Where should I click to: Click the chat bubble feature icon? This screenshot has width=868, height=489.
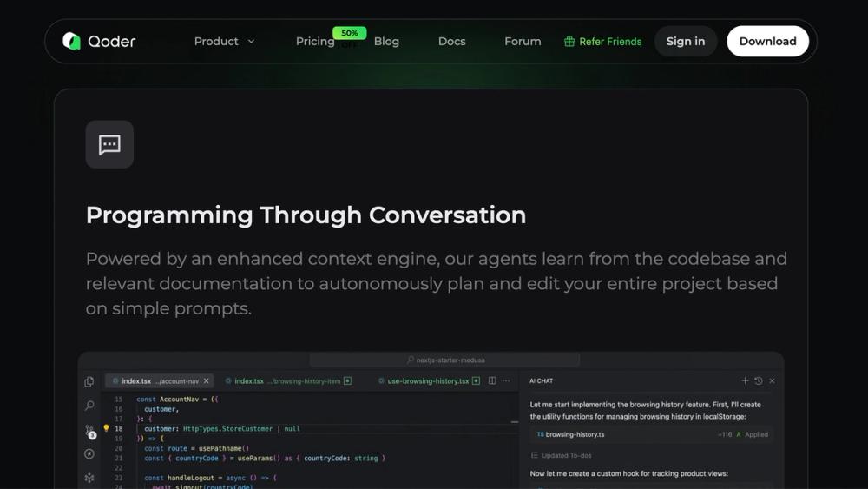[x=109, y=144]
